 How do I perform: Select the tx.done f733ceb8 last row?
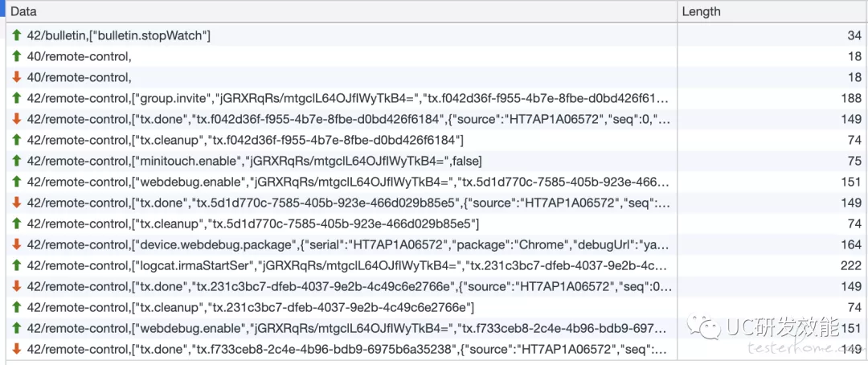point(434,350)
